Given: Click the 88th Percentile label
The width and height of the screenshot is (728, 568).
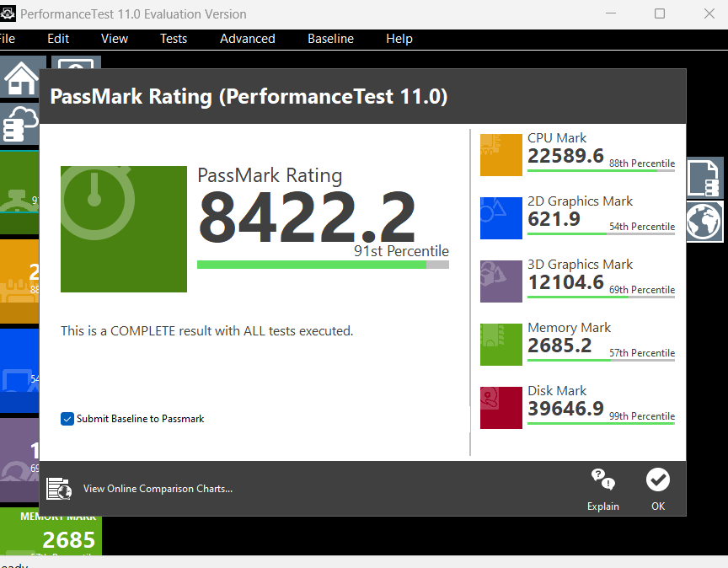Looking at the screenshot, I should click(642, 163).
